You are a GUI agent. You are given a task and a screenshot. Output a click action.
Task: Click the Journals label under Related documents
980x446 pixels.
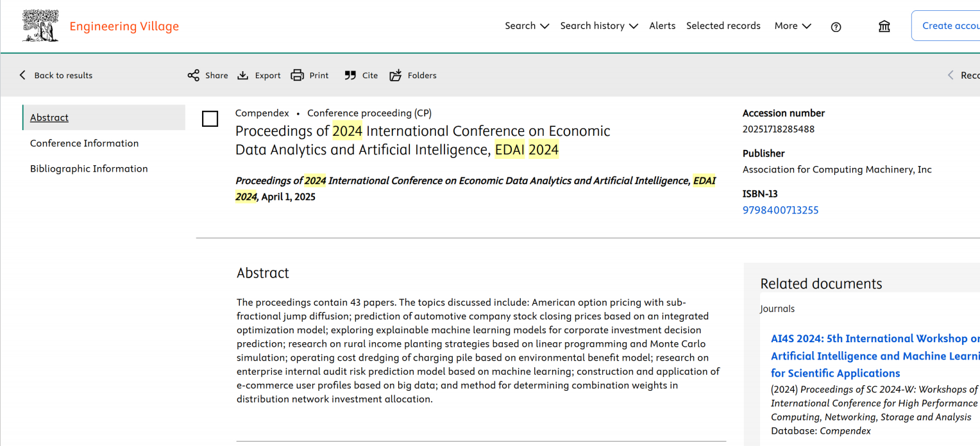tap(777, 309)
